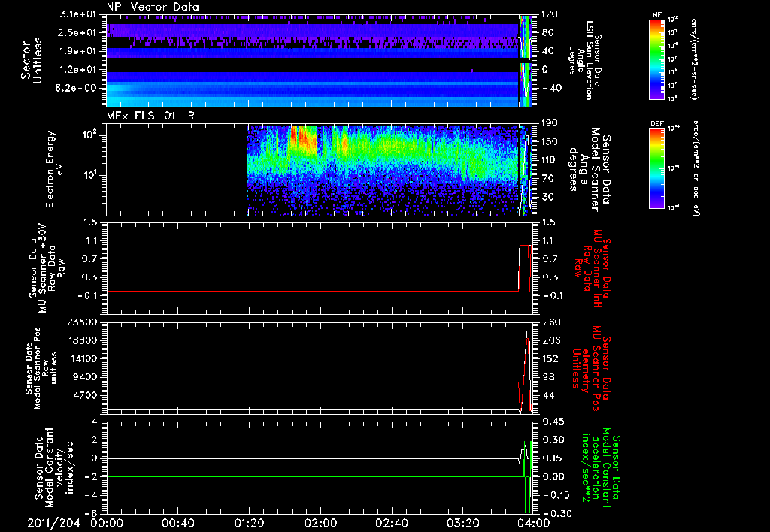
Task: Click the '04:00' time tick label
Action: point(534,523)
